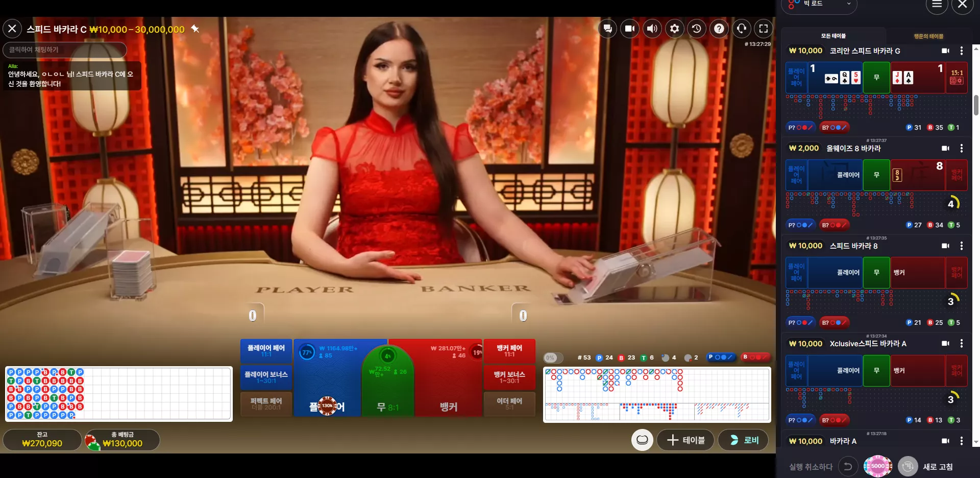
Task: Select the pink 5000 chip
Action: [x=878, y=466]
